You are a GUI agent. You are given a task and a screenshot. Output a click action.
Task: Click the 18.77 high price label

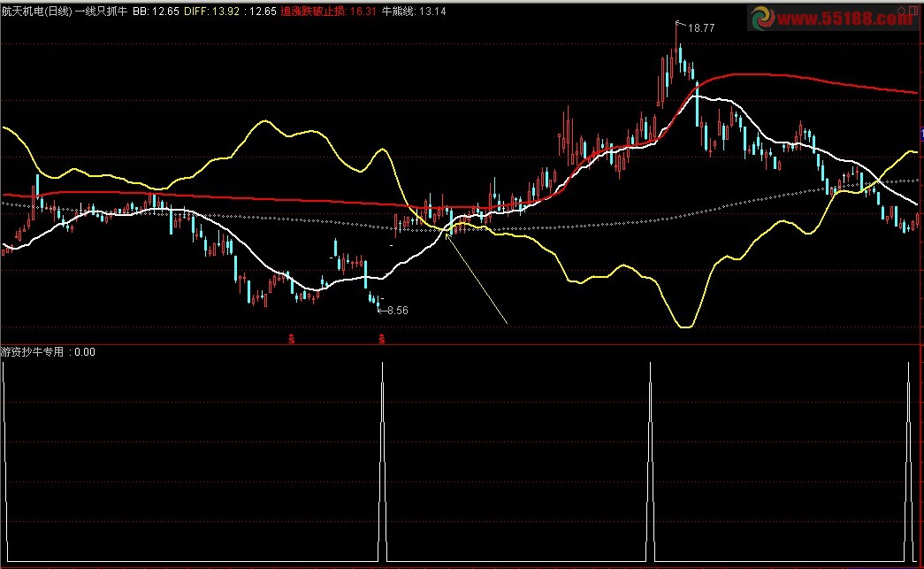(x=701, y=28)
